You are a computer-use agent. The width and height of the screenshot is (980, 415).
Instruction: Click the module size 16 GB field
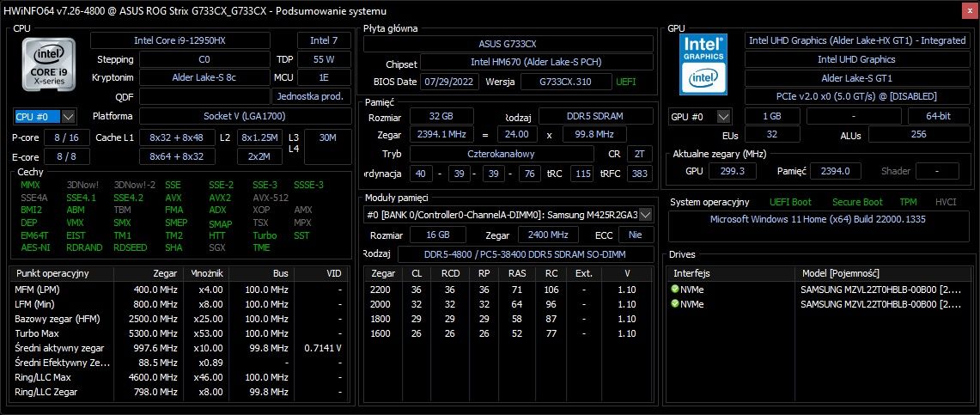pyautogui.click(x=435, y=235)
